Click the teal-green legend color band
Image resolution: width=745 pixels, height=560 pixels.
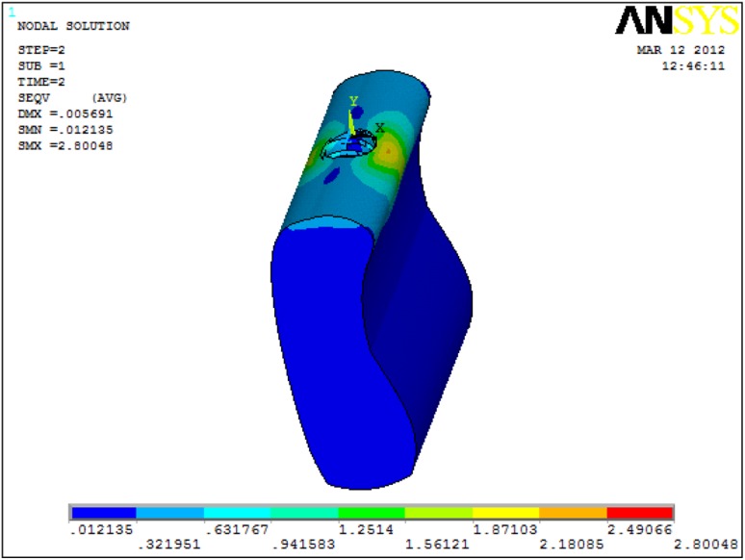pos(304,513)
